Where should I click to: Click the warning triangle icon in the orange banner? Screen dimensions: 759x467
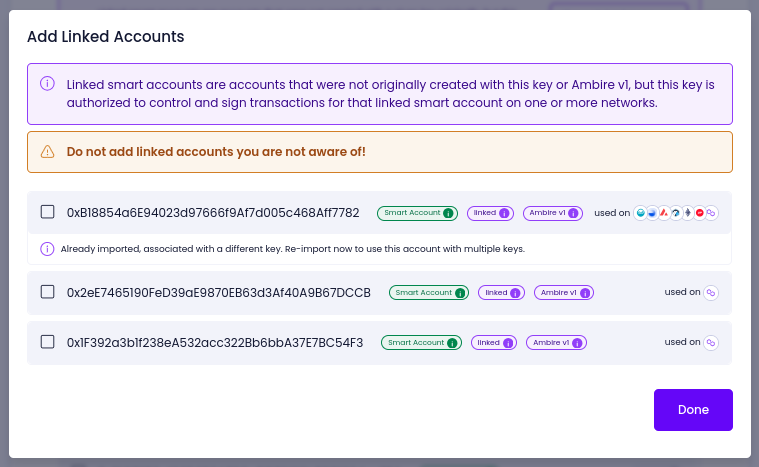pos(47,151)
